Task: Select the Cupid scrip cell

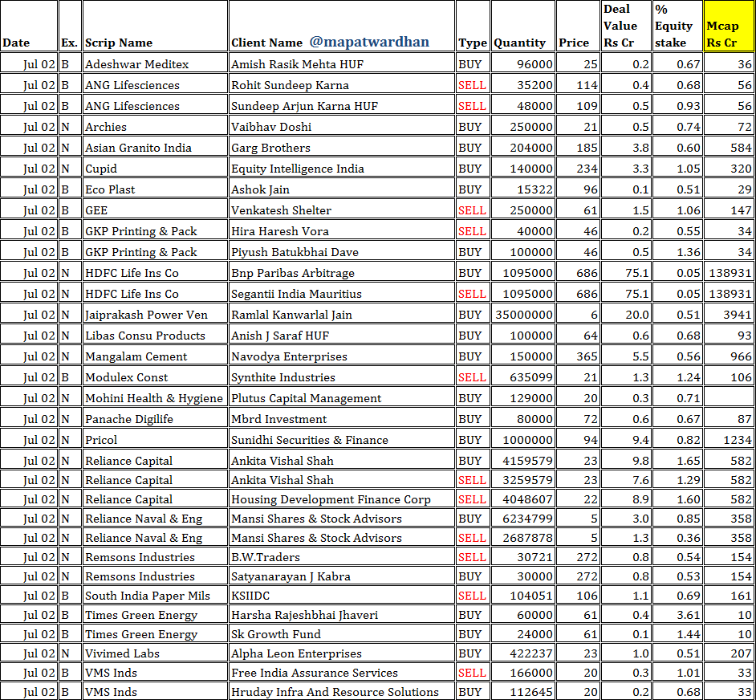Action: pyautogui.click(x=155, y=169)
